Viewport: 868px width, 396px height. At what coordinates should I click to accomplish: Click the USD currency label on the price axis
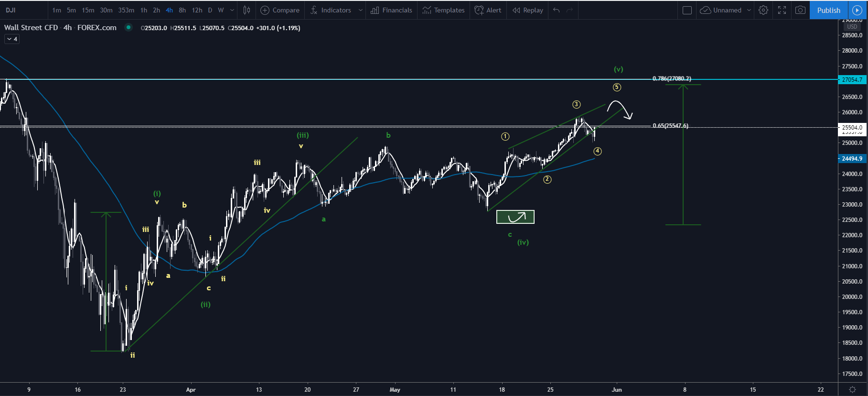tap(852, 27)
